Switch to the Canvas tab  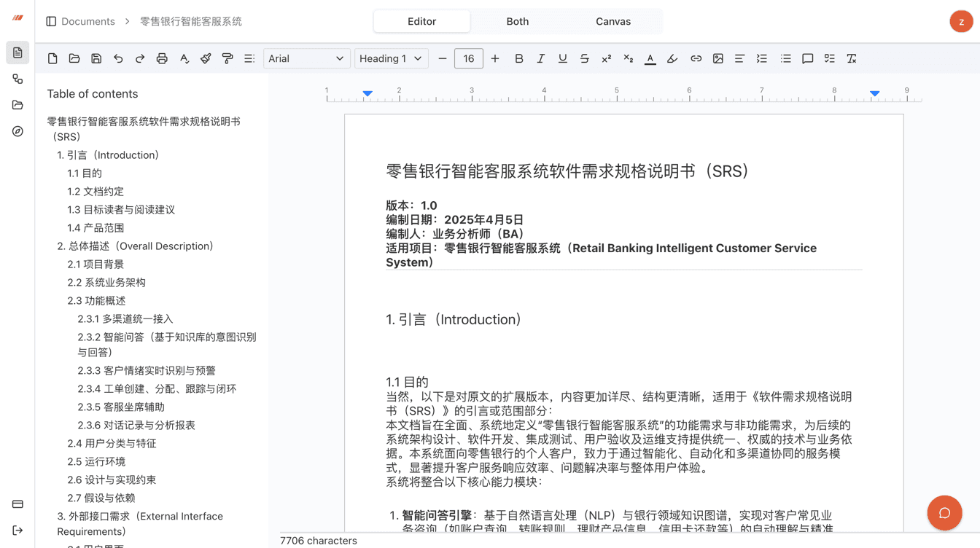[612, 22]
